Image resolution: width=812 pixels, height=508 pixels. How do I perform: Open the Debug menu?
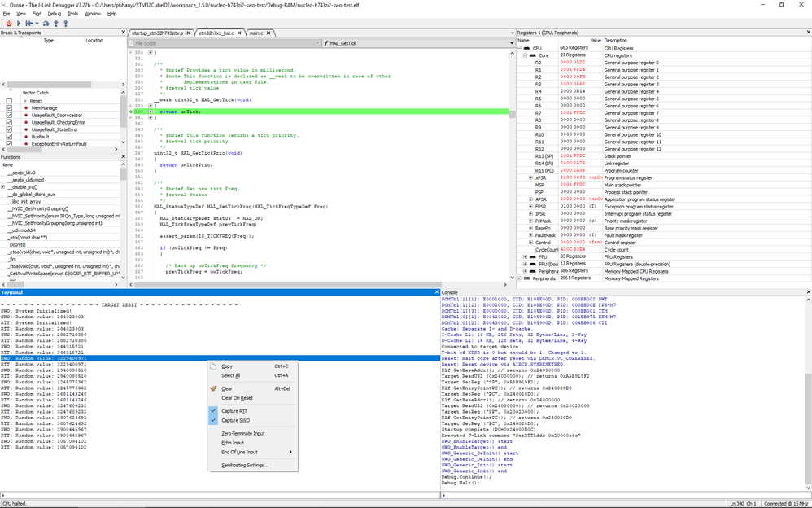pos(54,14)
